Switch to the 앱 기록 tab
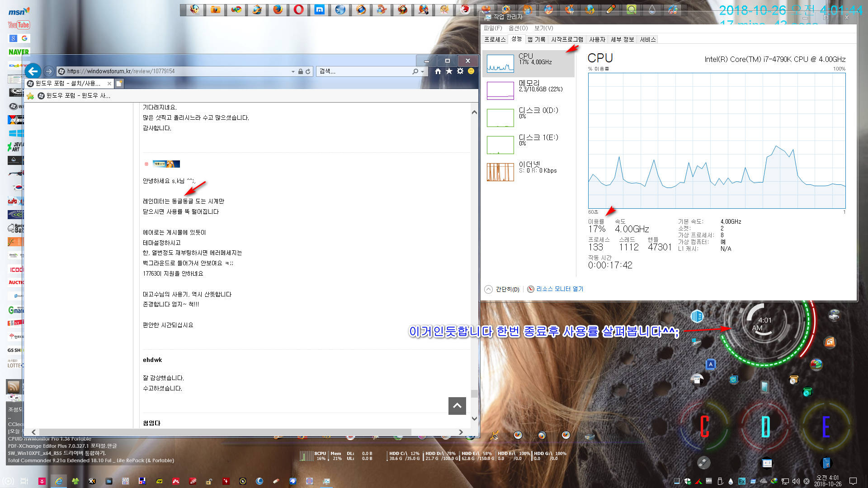868x488 pixels. [537, 39]
